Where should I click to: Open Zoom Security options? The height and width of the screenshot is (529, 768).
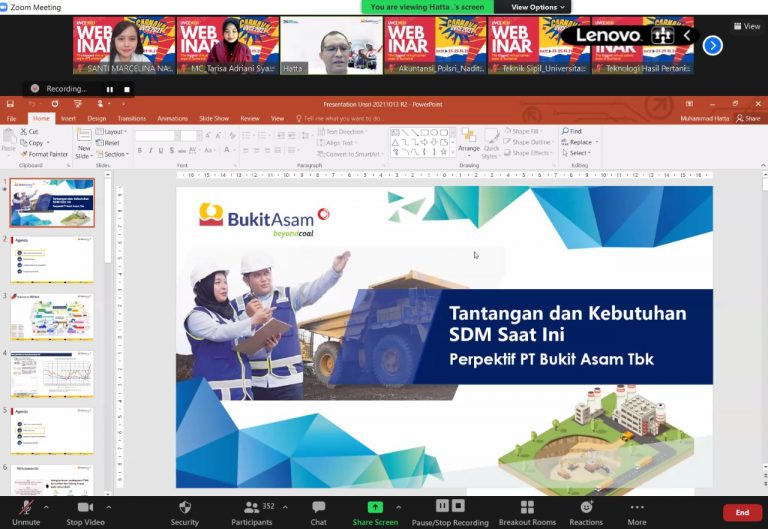185,513
